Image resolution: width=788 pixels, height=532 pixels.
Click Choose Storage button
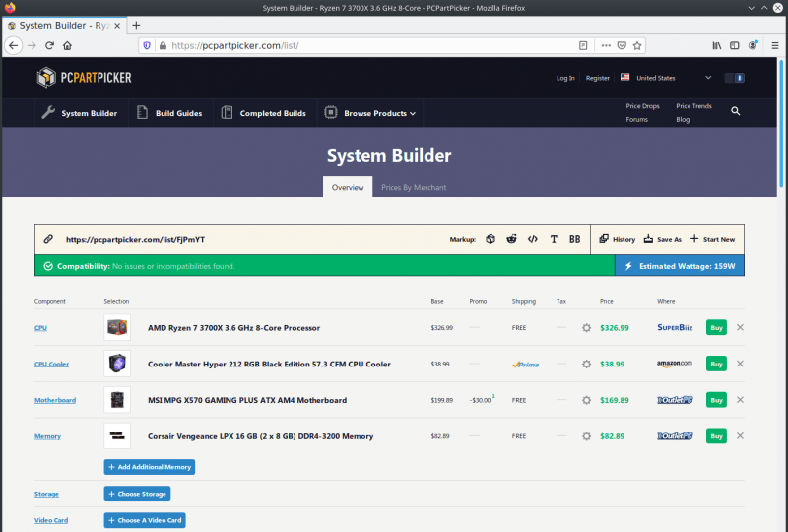[x=137, y=494]
